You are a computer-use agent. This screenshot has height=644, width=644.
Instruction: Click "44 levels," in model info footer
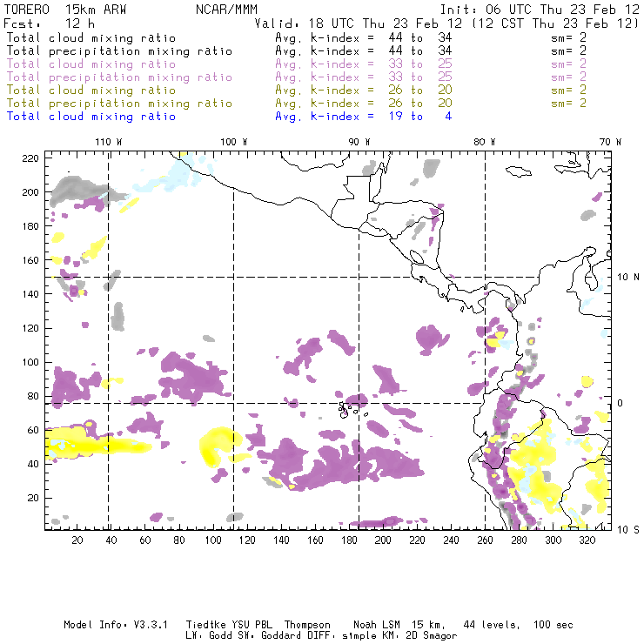[x=492, y=625]
